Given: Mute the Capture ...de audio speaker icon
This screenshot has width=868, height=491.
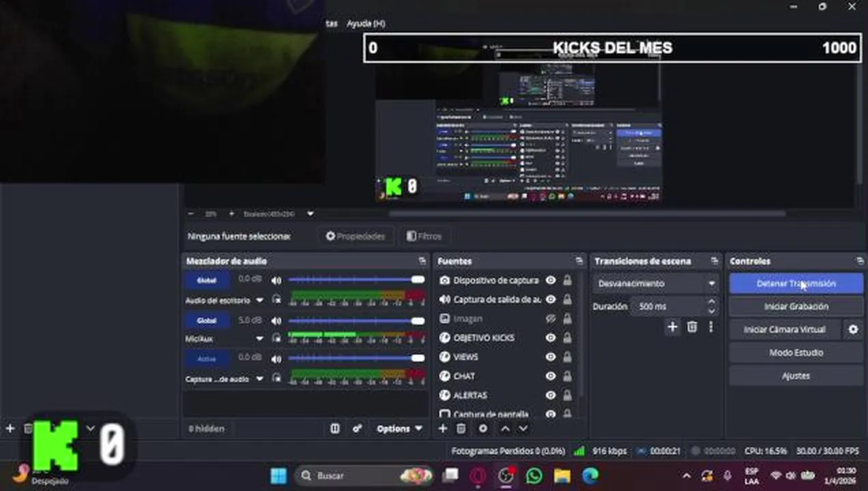Looking at the screenshot, I should click(276, 359).
